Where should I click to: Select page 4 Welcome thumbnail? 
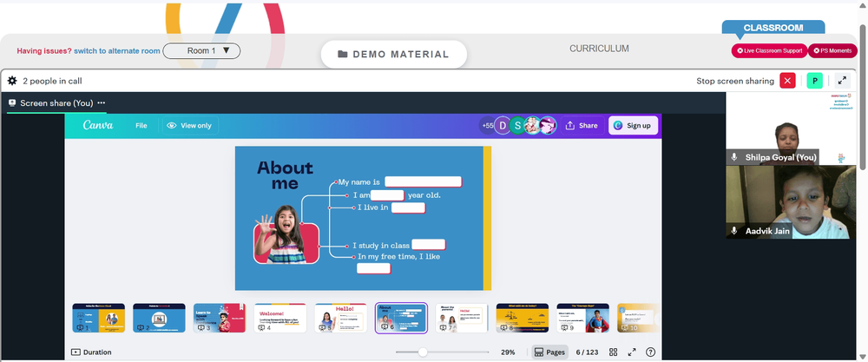pos(280,318)
